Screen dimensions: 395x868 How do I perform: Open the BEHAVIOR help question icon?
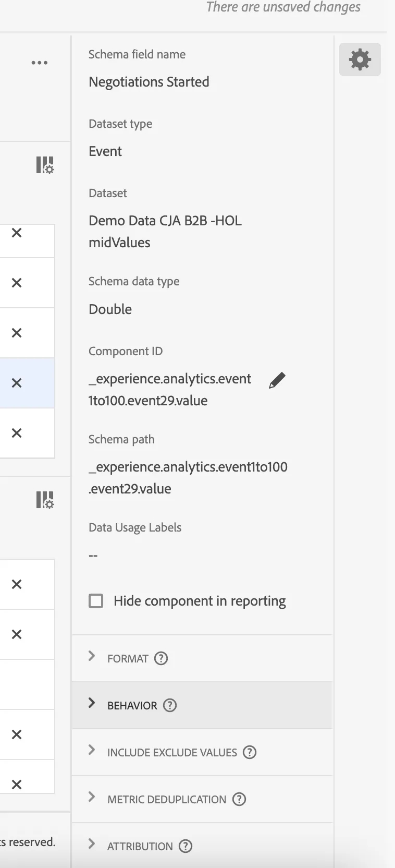(x=170, y=705)
